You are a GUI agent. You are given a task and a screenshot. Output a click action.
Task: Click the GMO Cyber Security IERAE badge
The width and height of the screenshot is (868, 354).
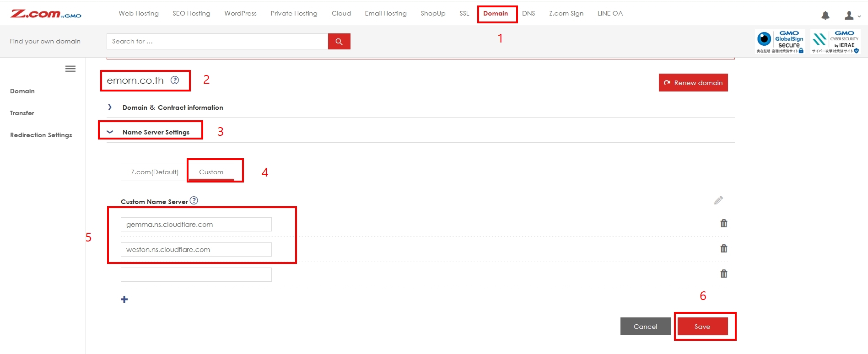click(836, 42)
